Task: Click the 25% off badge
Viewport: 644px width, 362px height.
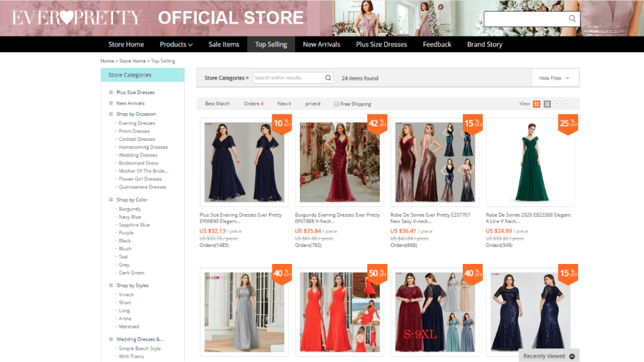Action: point(569,124)
